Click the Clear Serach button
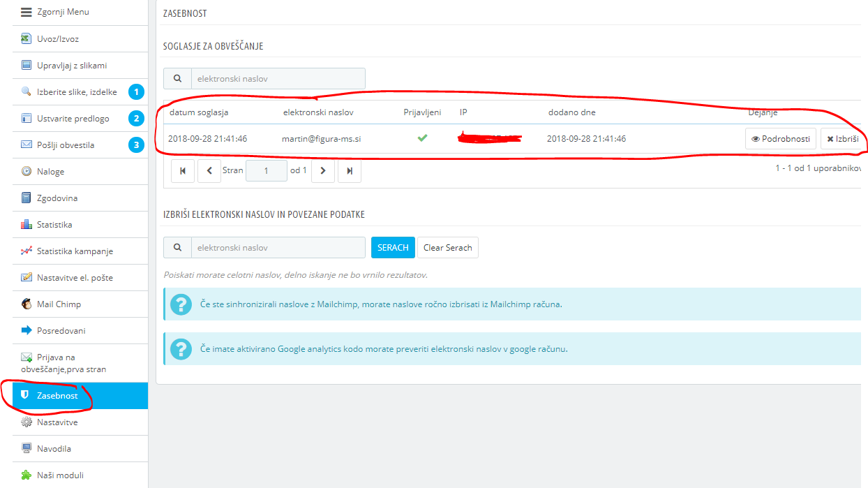Viewport: 868px width, 488px height. 448,248
